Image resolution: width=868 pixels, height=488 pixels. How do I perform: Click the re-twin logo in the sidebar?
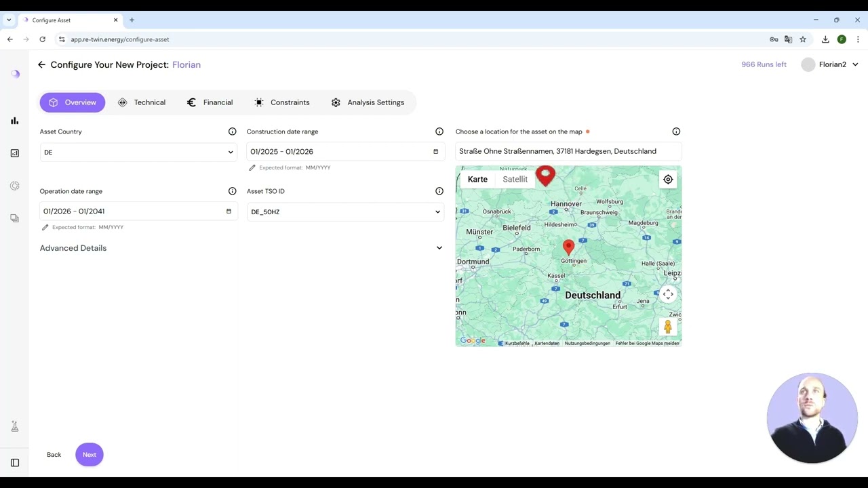(15, 74)
